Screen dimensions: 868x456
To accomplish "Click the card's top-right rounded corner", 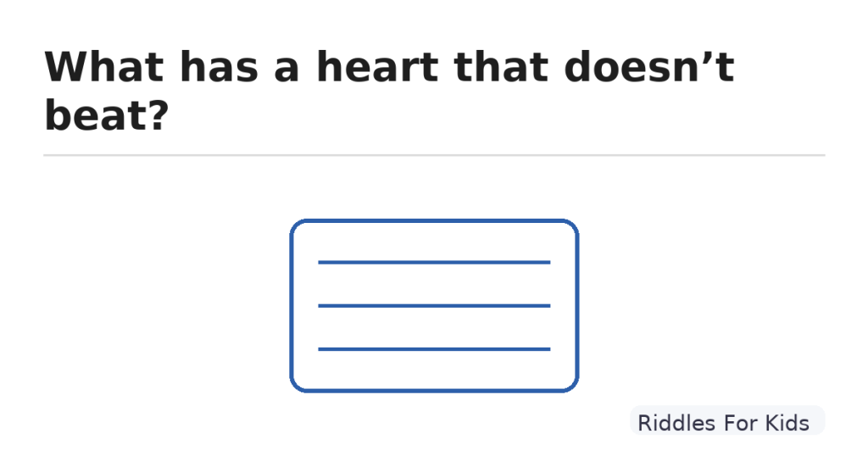I will (571, 226).
